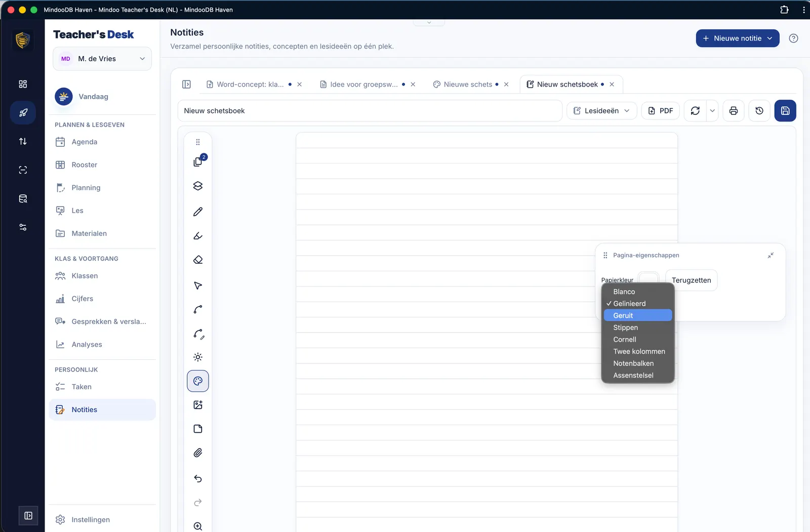Click the Terugzetten button
The image size is (810, 532).
pos(691,280)
